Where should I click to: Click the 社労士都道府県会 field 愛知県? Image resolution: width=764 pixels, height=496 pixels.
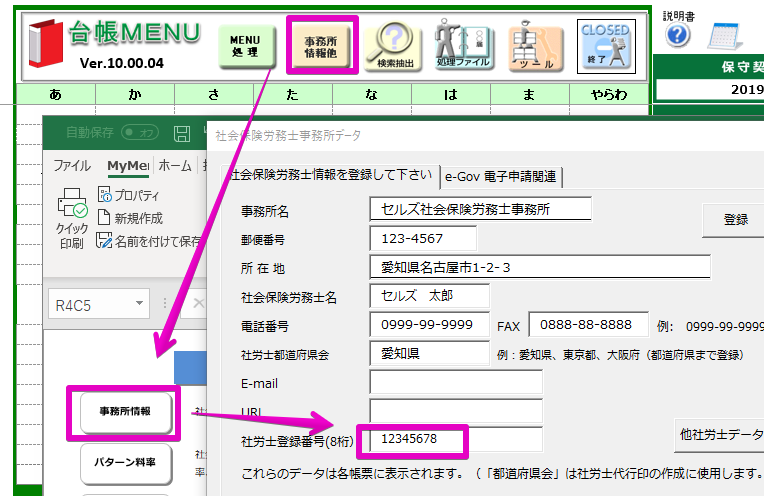[x=430, y=353]
